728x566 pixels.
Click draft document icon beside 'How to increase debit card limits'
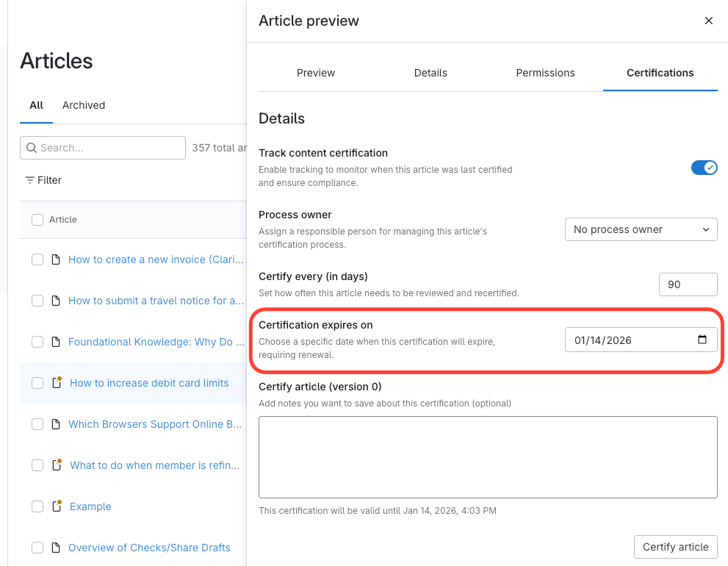pyautogui.click(x=57, y=383)
